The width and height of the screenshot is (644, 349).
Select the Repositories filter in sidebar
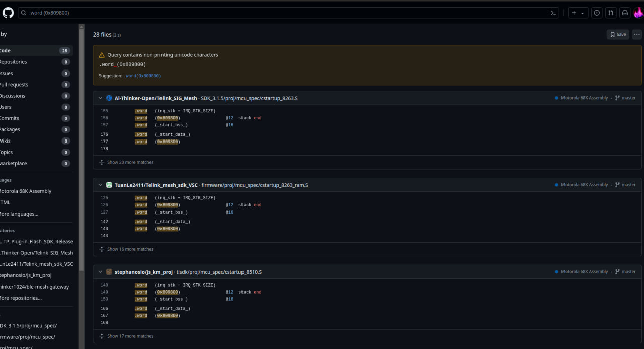pos(14,62)
